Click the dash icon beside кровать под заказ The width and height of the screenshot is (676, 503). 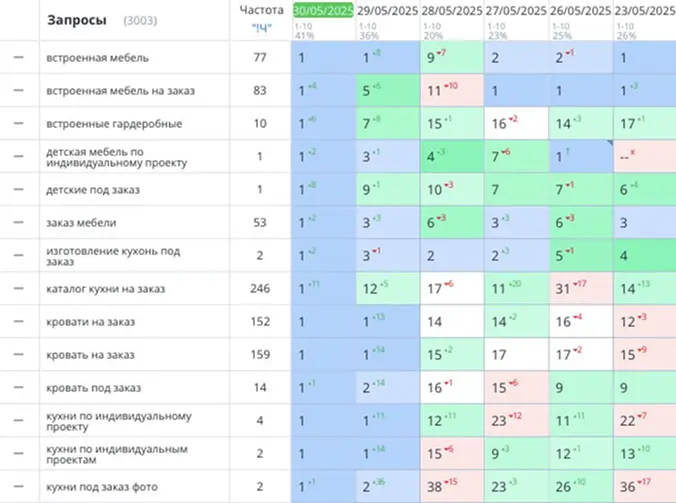[19, 387]
